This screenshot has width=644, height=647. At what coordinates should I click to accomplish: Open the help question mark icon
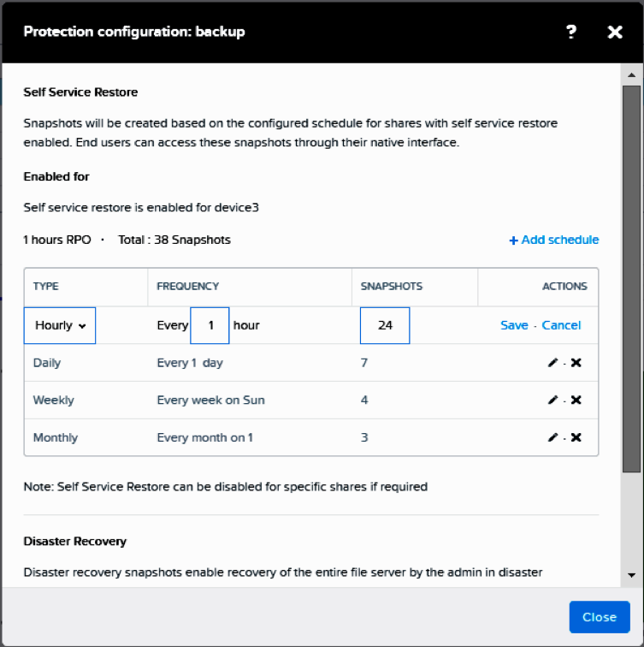571,32
